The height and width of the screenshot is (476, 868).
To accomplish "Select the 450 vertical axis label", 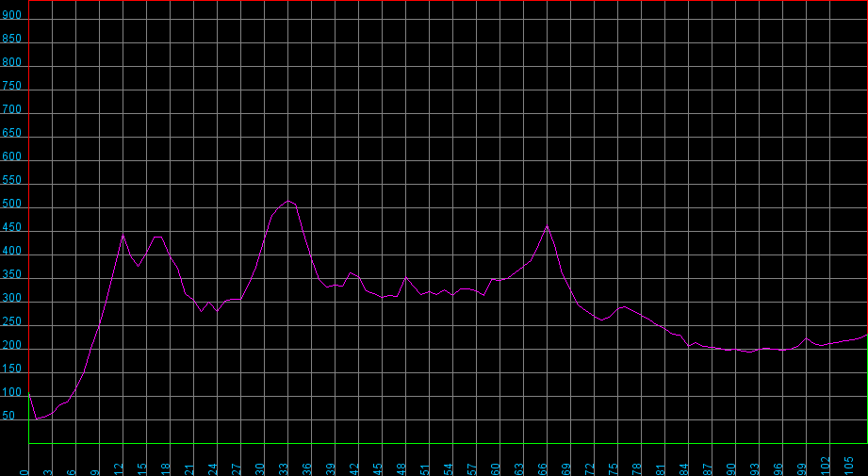I will [11, 227].
